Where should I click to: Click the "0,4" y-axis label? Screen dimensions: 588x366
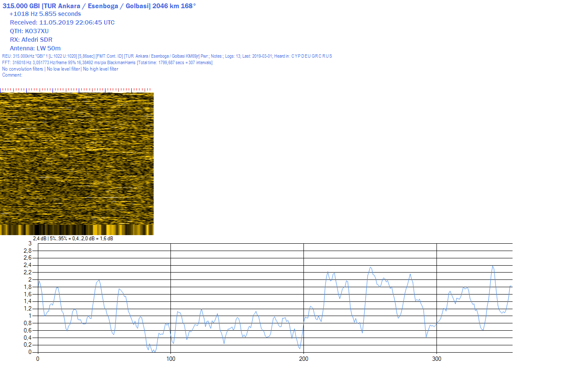tap(28, 338)
